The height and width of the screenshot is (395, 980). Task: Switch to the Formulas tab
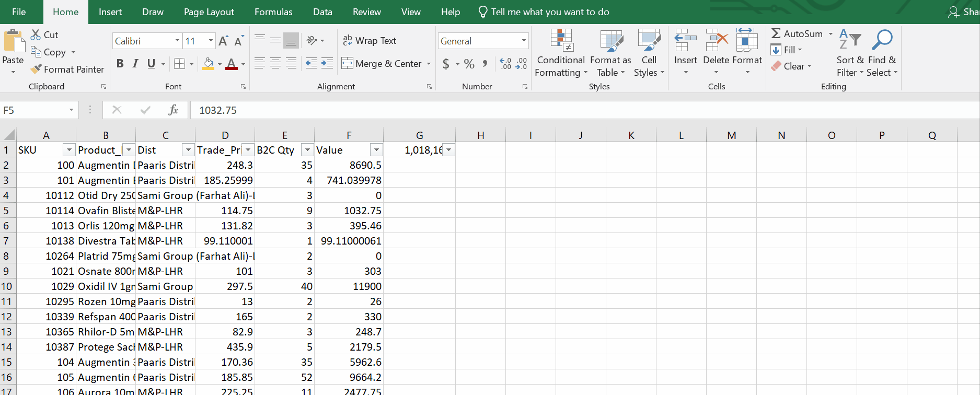pyautogui.click(x=273, y=12)
